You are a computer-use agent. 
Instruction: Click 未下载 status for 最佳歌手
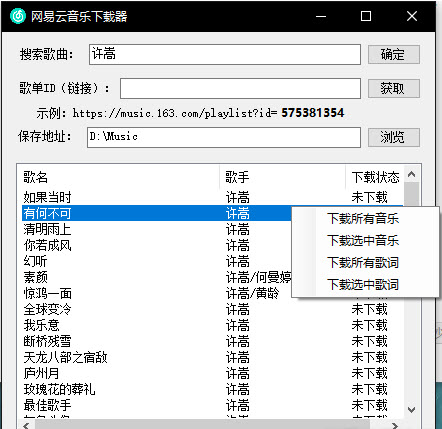[x=369, y=405]
